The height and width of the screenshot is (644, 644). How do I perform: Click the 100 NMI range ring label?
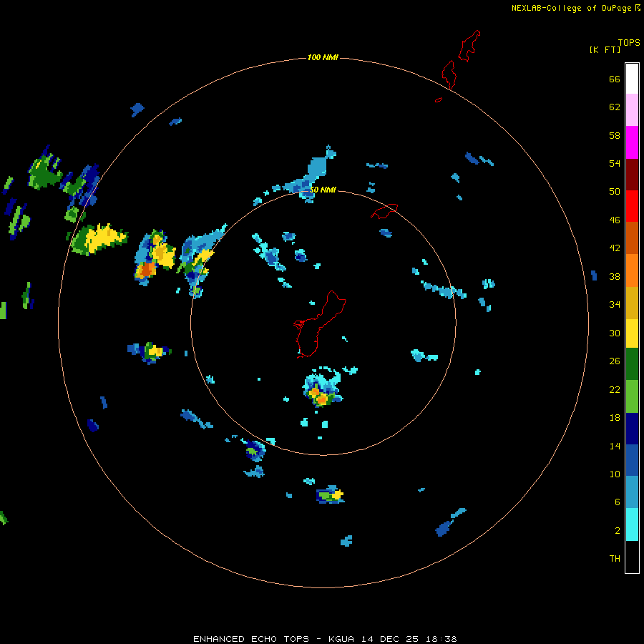click(323, 57)
